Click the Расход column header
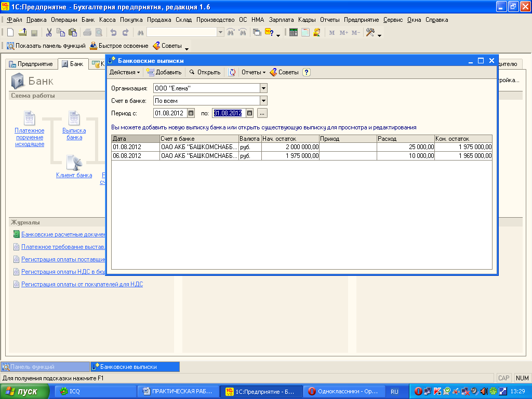This screenshot has width=532, height=399. (x=405, y=138)
